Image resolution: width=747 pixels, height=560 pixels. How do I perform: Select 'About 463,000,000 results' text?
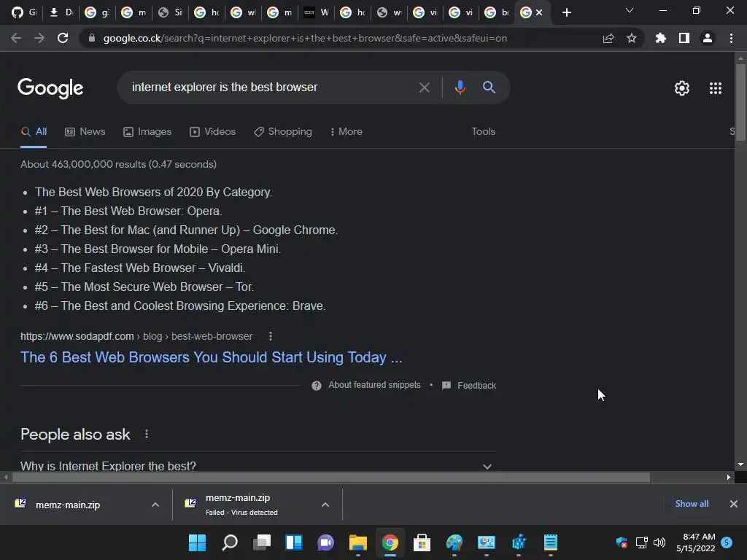click(83, 164)
